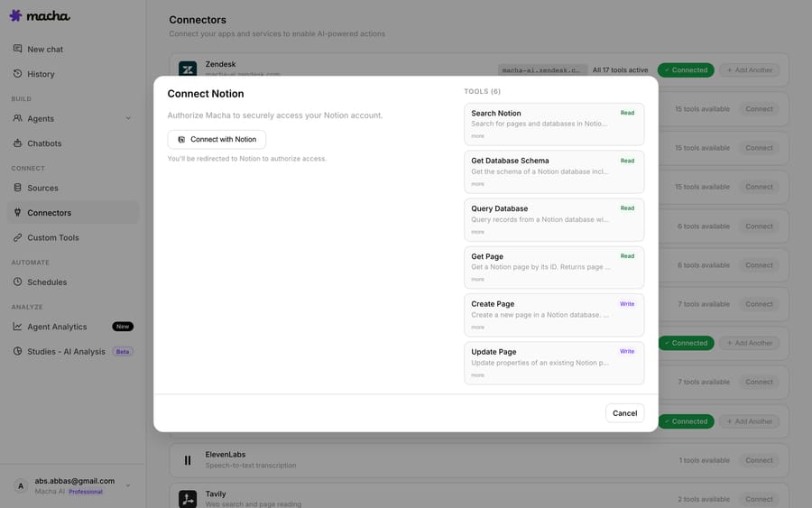Click '1 tools available' on ElevenLabs row
The height and width of the screenshot is (508, 812).
tap(704, 460)
